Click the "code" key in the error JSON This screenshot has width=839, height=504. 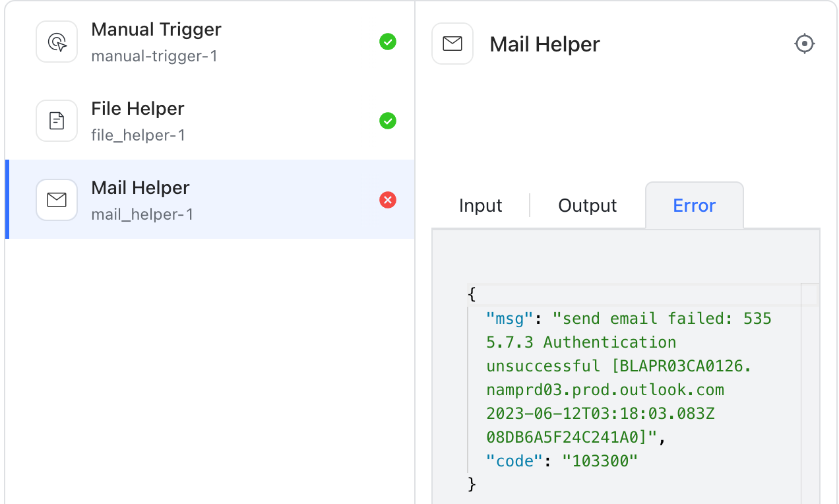coord(514,460)
